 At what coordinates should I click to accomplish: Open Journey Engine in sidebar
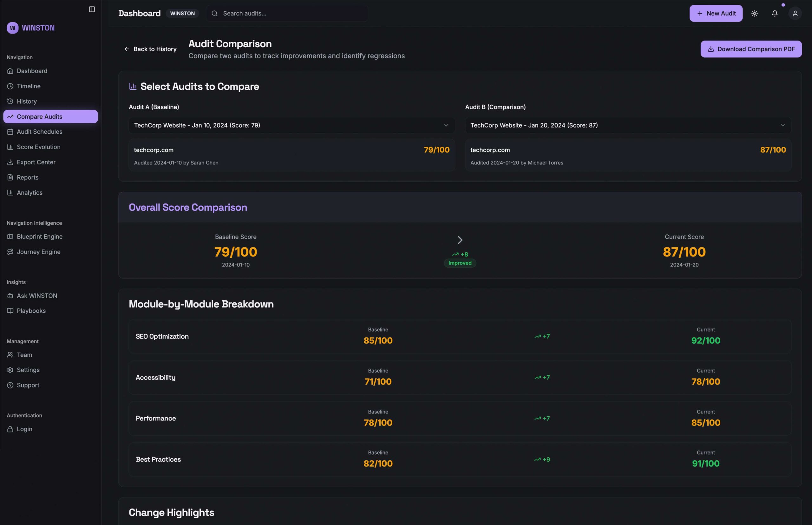(38, 252)
